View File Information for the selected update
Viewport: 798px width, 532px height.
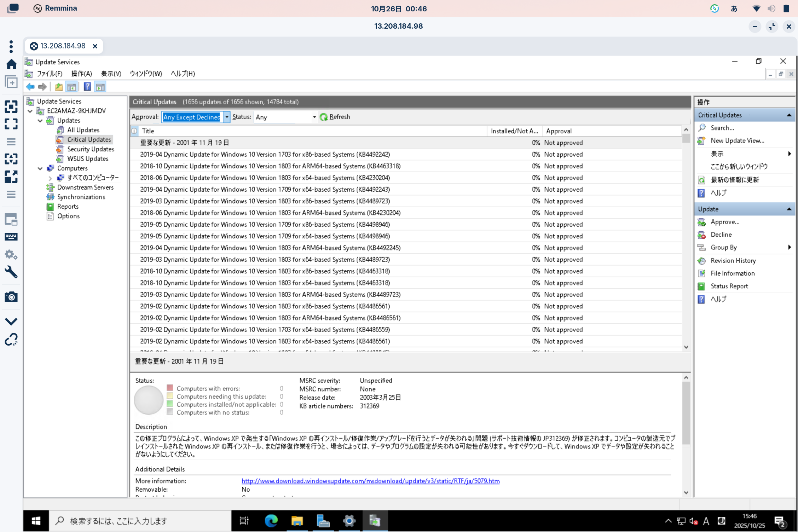(732, 273)
